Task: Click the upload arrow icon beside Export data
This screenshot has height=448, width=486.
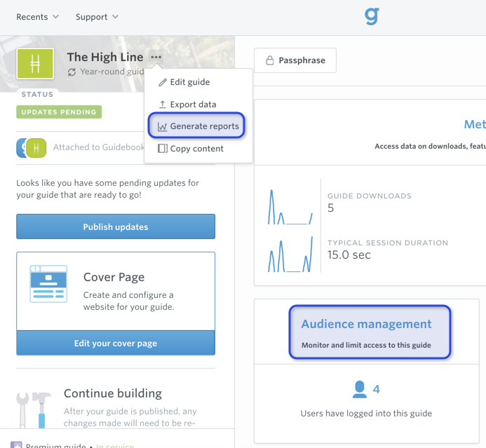Action: (x=163, y=104)
